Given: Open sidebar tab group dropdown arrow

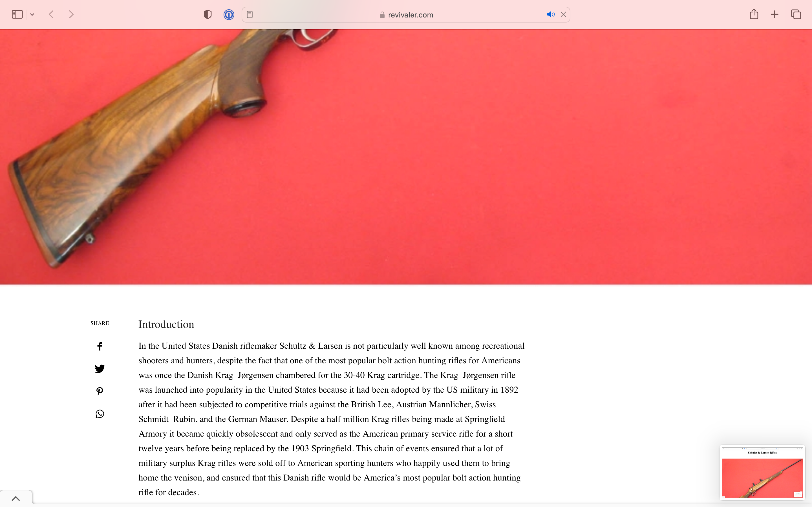Looking at the screenshot, I should click(32, 14).
